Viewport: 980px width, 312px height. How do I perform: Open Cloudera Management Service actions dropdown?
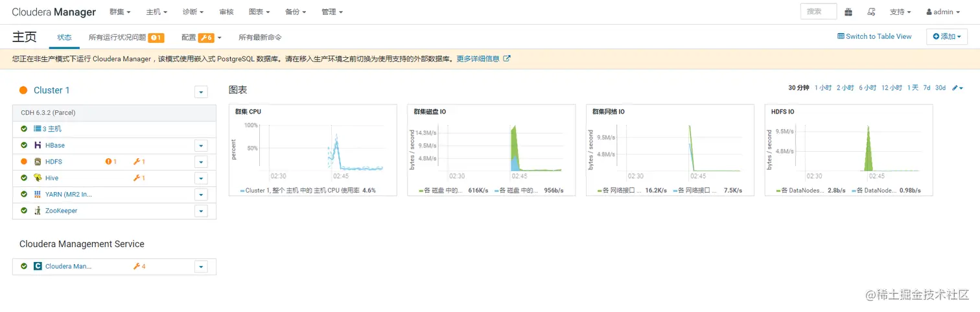[201, 267]
